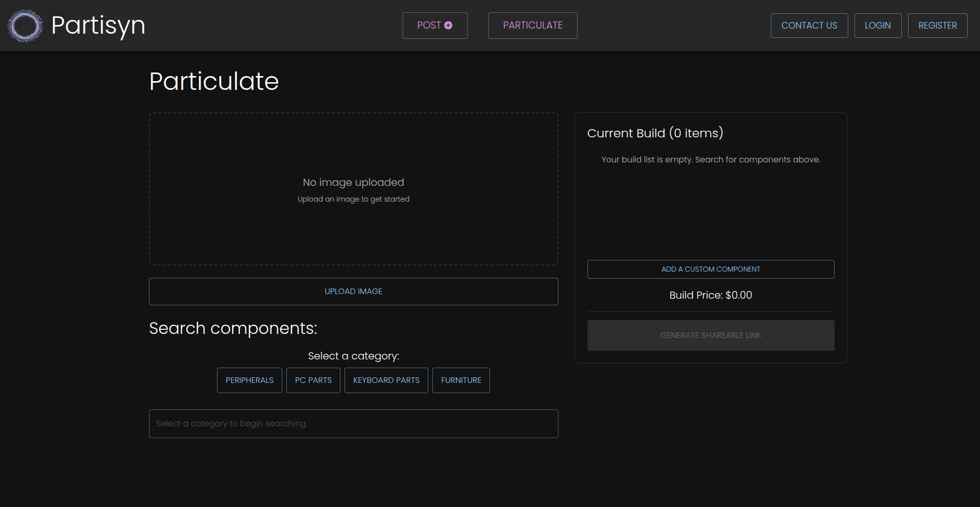Screen dimensions: 980x507
Task: Click the empty build list message
Action: [710, 160]
